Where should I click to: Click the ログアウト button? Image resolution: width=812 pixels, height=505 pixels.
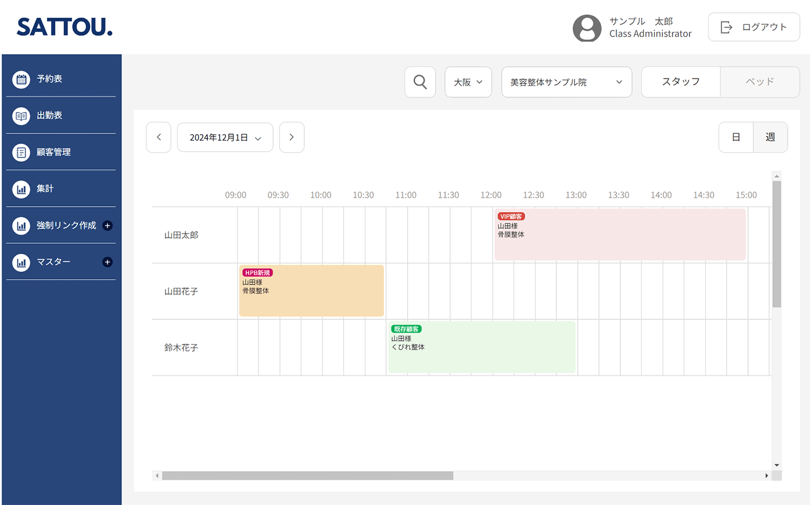tap(753, 27)
